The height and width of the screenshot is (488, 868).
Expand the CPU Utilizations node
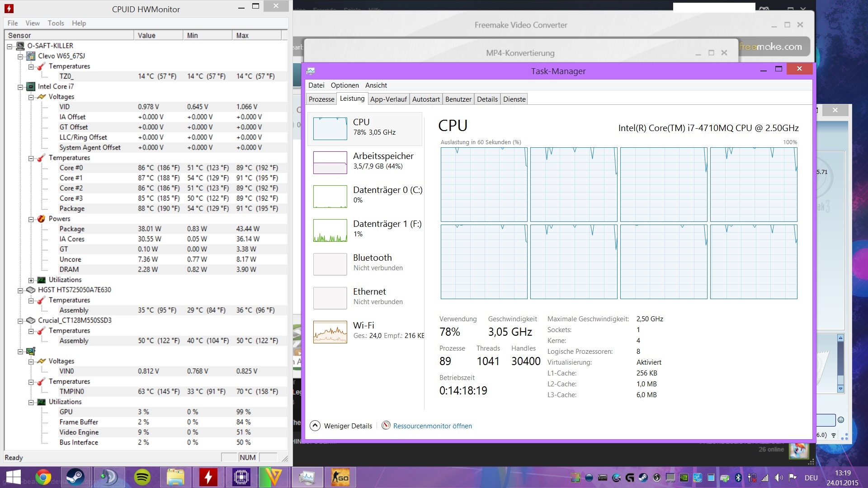click(31, 280)
